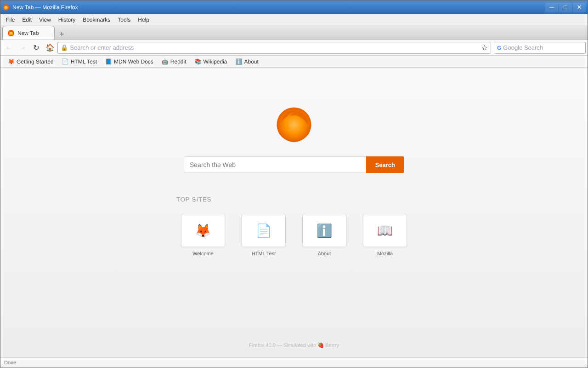The width and height of the screenshot is (588, 368).
Task: Open About bookmark in bookmarks toolbar
Action: pos(247,62)
